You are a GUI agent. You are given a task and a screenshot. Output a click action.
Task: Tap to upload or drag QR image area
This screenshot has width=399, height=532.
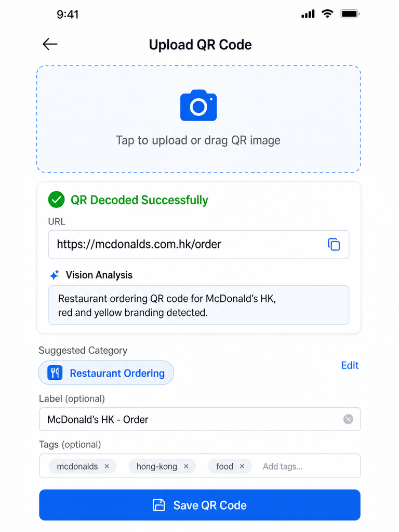tap(198, 119)
